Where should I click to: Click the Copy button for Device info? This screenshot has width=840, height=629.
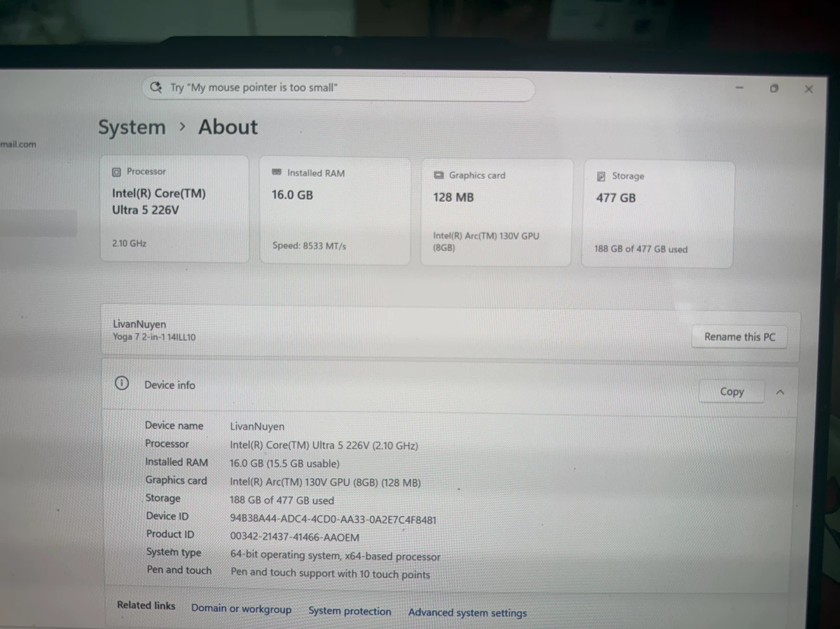(732, 392)
